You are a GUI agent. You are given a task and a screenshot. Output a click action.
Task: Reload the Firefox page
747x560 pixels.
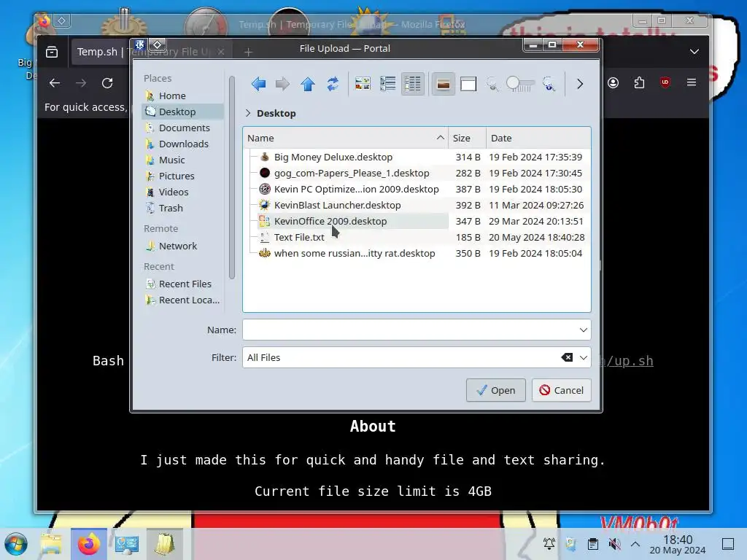coord(107,83)
